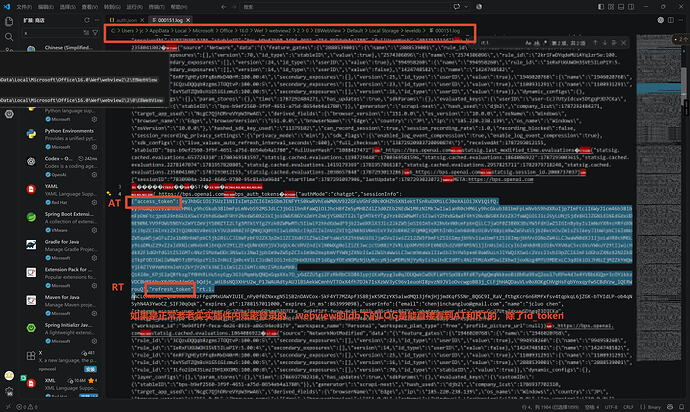Open the Maven for Java extension entry

[x=62, y=306]
